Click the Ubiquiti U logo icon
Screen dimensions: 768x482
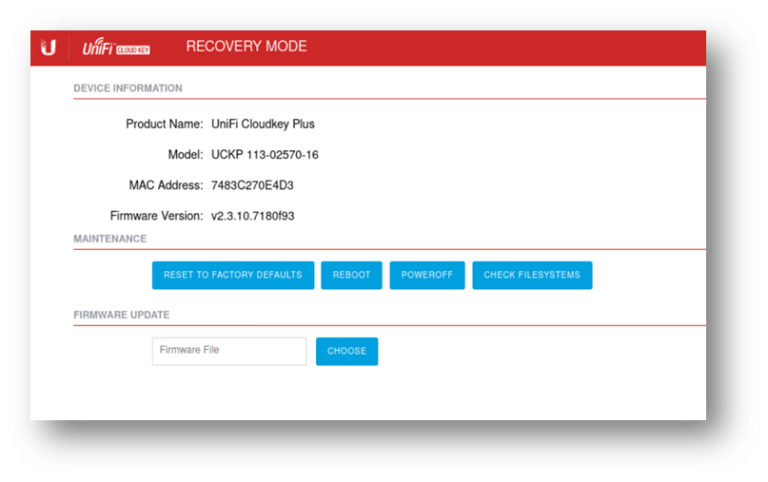click(x=48, y=47)
